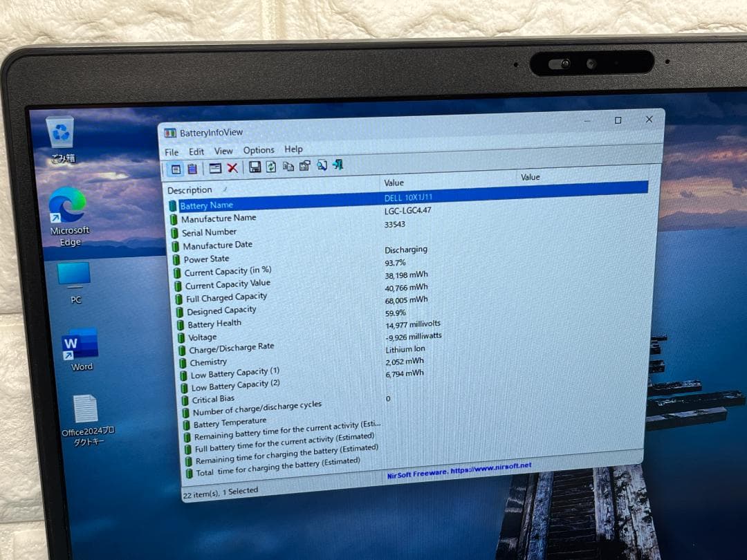Click the Description column header
747x560 pixels.
tap(192, 189)
